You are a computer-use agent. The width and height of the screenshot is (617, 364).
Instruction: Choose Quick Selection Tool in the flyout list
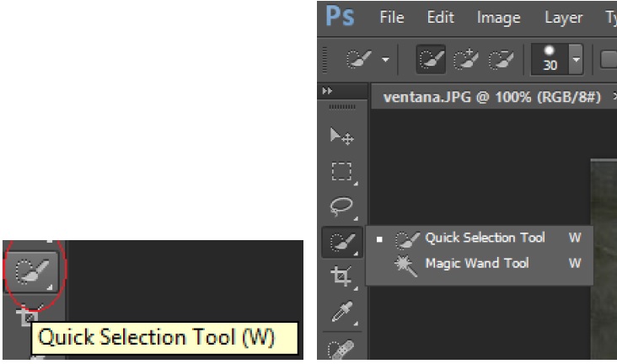click(x=484, y=238)
